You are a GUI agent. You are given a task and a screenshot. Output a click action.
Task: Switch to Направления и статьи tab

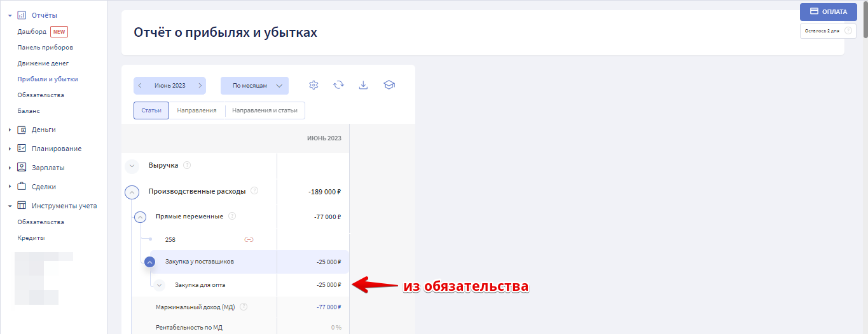(265, 110)
